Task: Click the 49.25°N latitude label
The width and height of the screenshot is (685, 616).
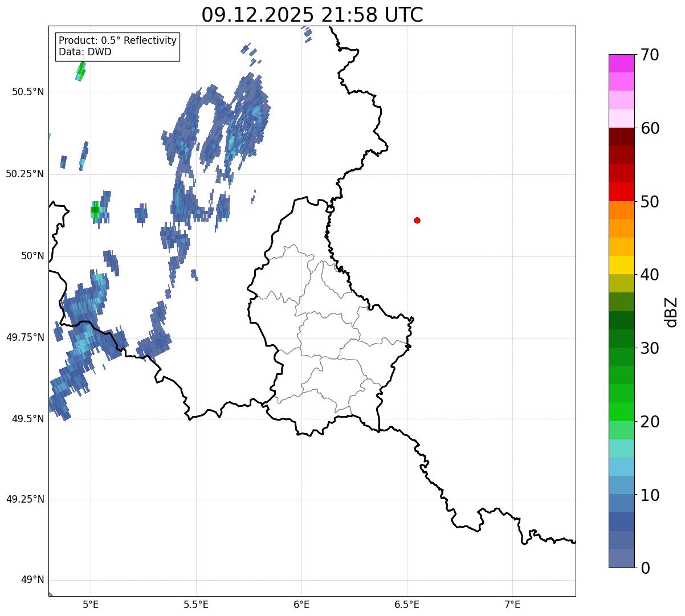Action: 25,500
